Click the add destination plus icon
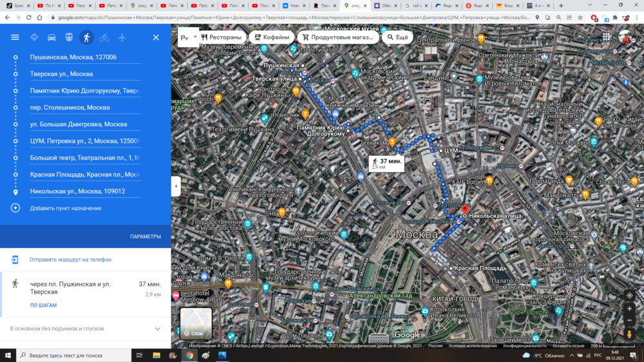 point(15,208)
